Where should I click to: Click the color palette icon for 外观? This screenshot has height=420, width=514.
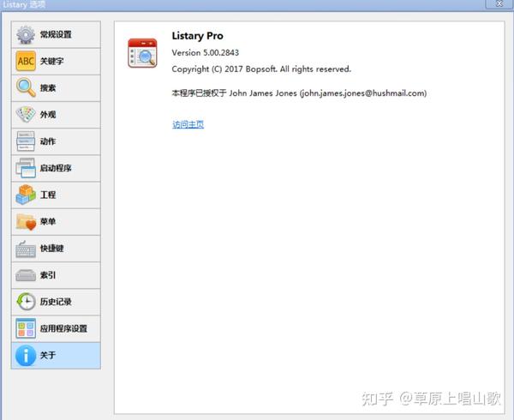[26, 114]
